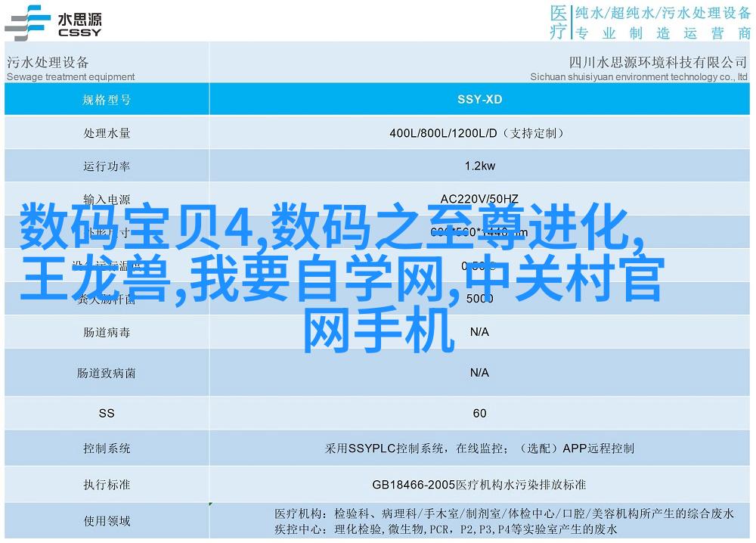Click the '控制系统' row label
Image resolution: width=756 pixels, height=543 pixels.
tap(107, 448)
